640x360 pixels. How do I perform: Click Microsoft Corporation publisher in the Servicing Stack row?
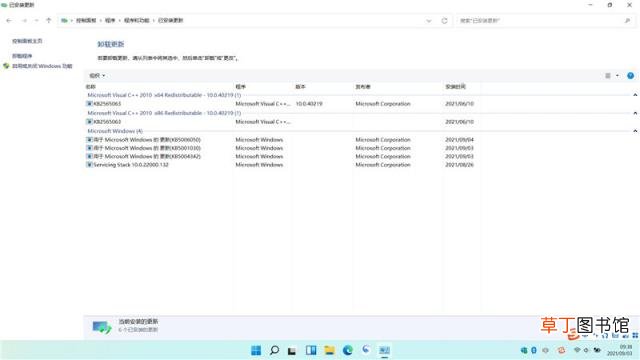click(383, 165)
